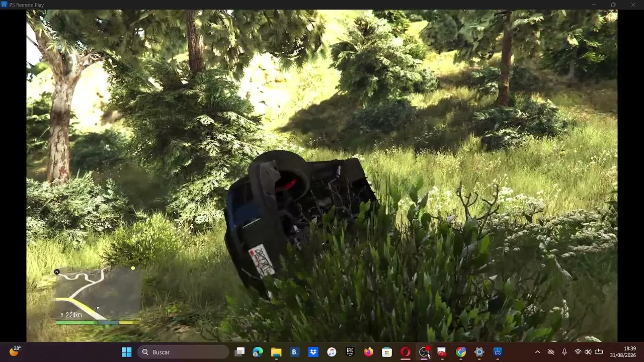Open the blue B app on the taskbar
The height and width of the screenshot is (362, 644).
tap(295, 352)
